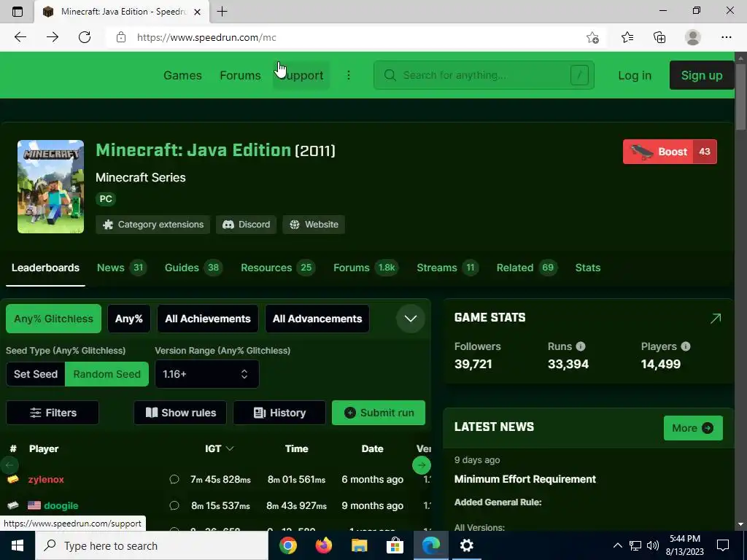Screen dimensions: 747x560
Task: Open player zylenox profile
Action: 46,479
